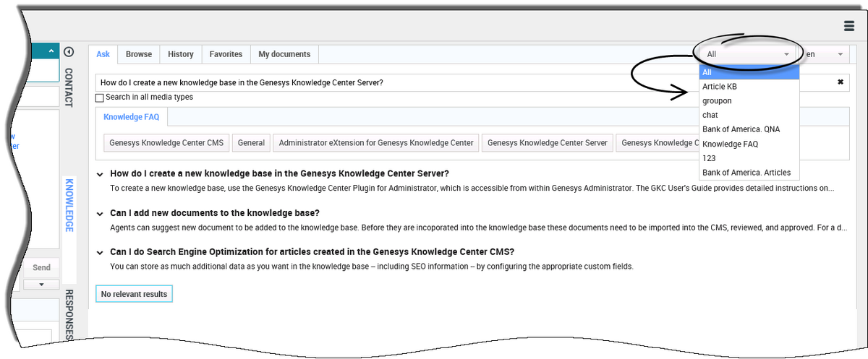The width and height of the screenshot is (868, 359).
Task: Open the All knowledge base dropdown
Action: click(x=748, y=54)
